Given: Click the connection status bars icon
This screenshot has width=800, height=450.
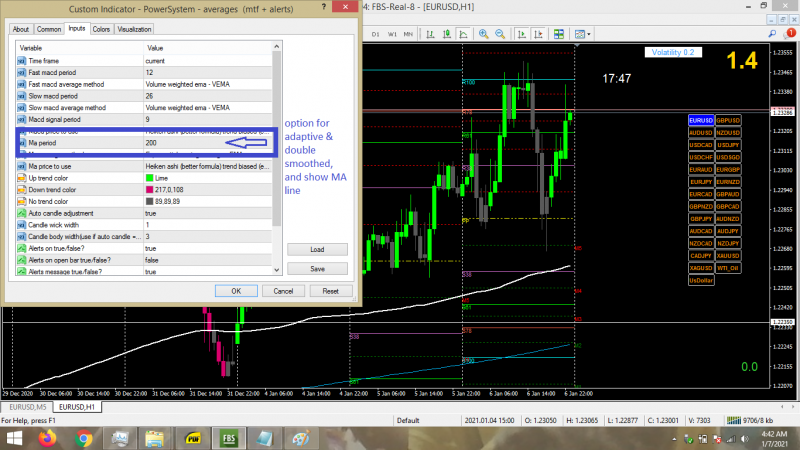Looking at the screenshot, I should pyautogui.click(x=734, y=420).
